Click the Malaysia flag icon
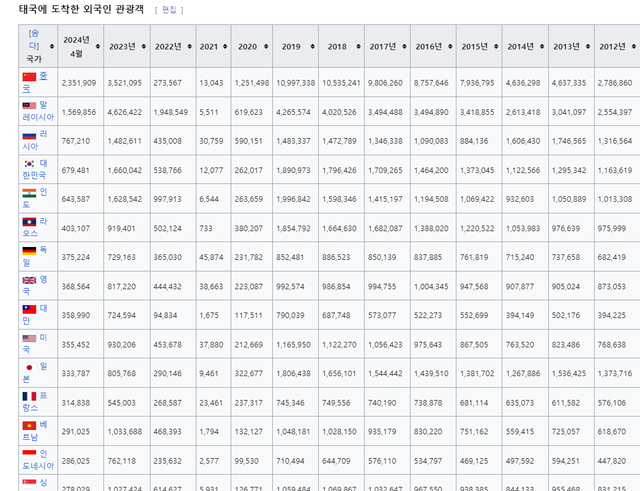This screenshot has width=640, height=491. [x=28, y=105]
